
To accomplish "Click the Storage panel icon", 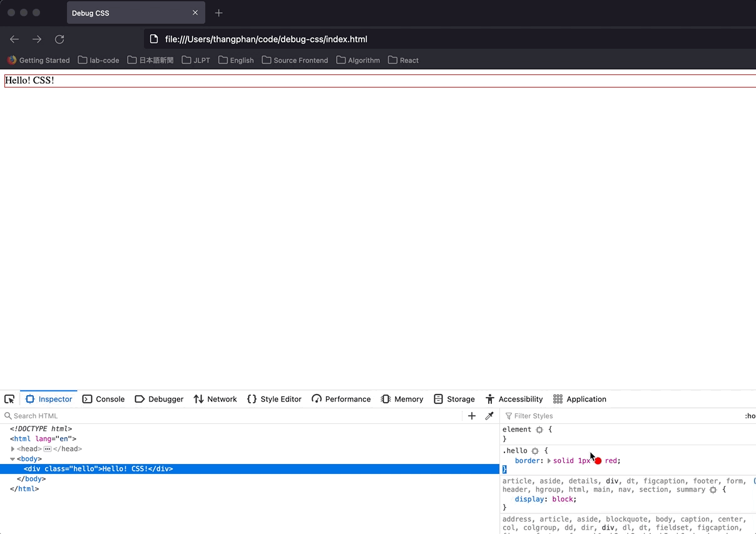I will click(438, 399).
